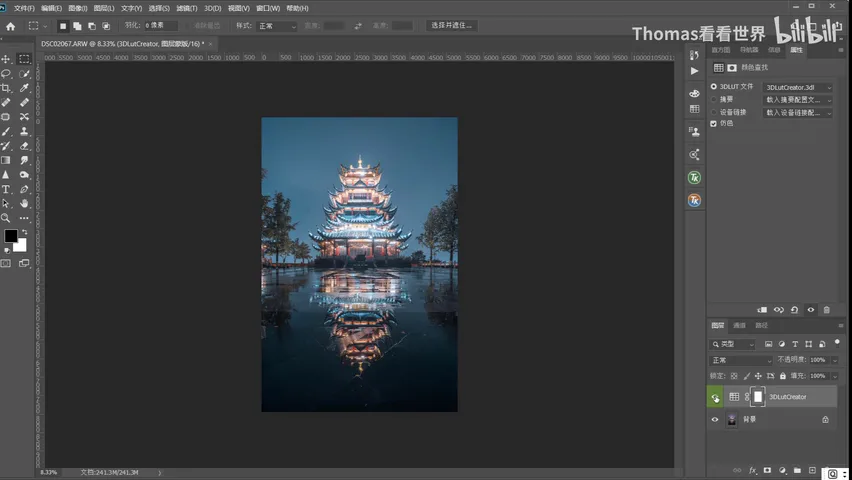852x480 pixels.
Task: Open the layer filter 类型 dropdown
Action: (732, 344)
